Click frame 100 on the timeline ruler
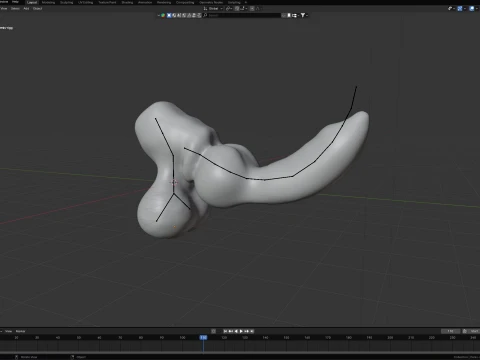The width and height of the screenshot is (480, 360). [x=182, y=338]
